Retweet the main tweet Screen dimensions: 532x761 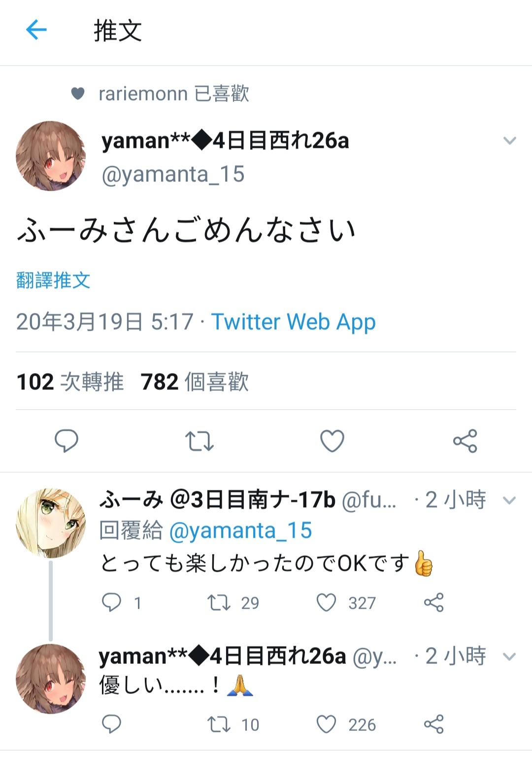[199, 441]
